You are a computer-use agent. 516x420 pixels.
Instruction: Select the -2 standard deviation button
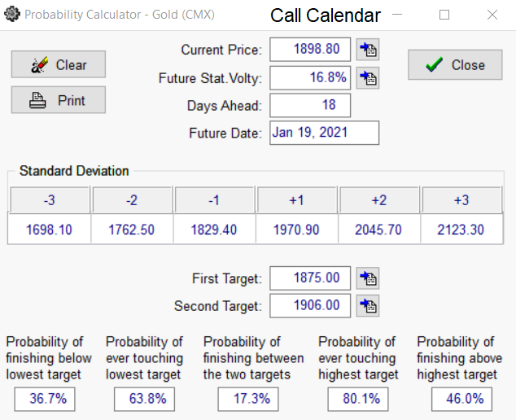click(132, 200)
